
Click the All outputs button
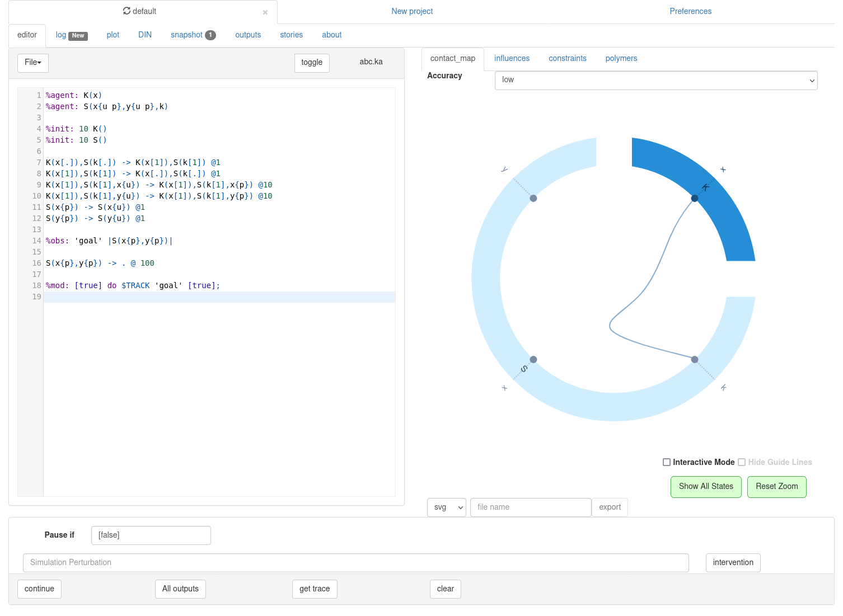point(180,589)
